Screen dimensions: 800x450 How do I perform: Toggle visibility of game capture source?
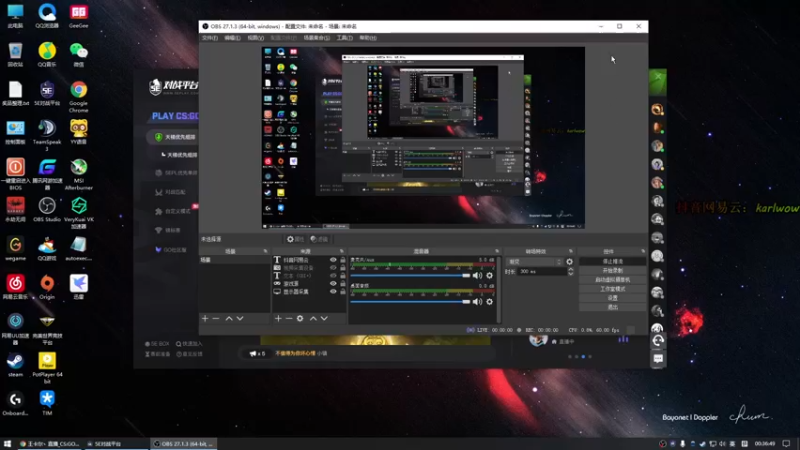click(333, 284)
